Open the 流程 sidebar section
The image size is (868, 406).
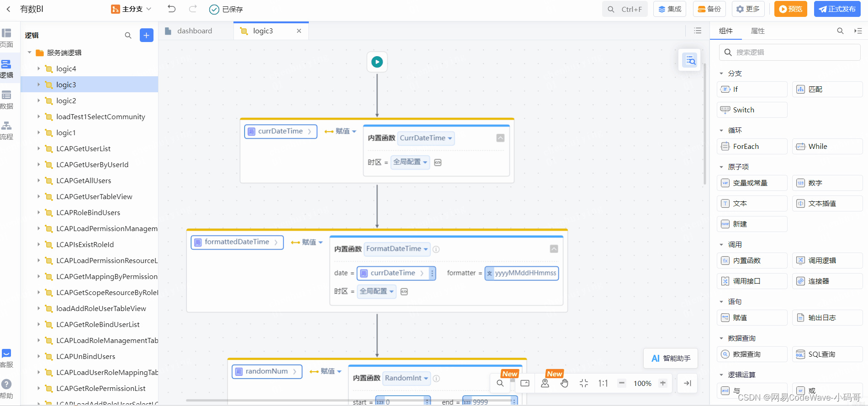coord(6,131)
